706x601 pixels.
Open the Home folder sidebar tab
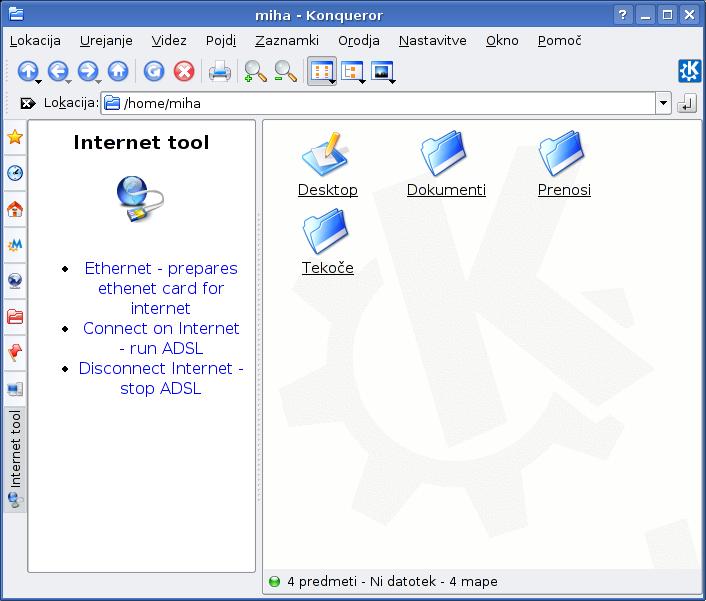15,209
